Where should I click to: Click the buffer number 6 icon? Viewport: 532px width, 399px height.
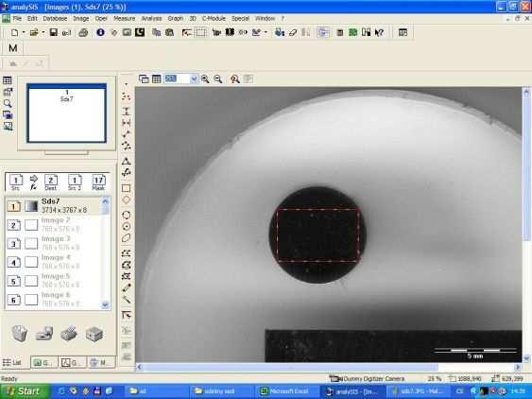point(13,300)
